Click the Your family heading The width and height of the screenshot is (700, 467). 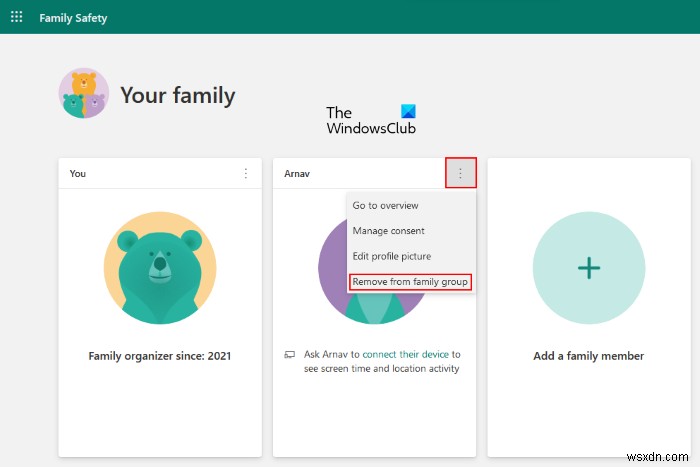coord(177,96)
